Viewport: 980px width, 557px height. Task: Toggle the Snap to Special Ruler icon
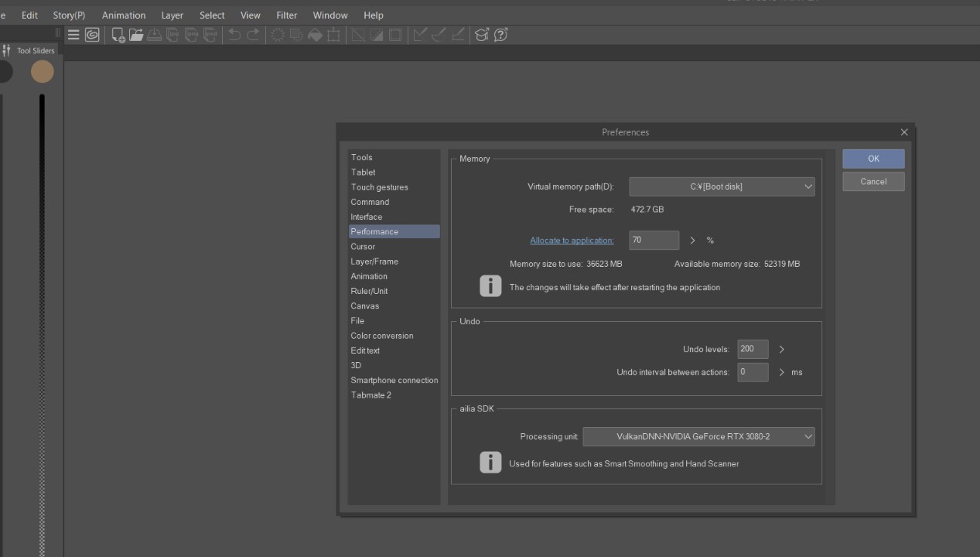pyautogui.click(x=439, y=35)
